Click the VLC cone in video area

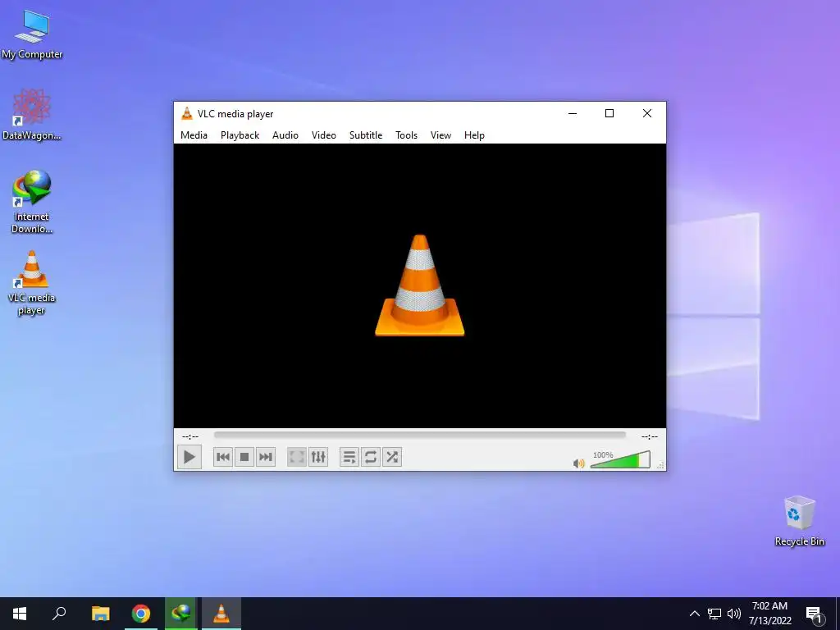pyautogui.click(x=420, y=285)
